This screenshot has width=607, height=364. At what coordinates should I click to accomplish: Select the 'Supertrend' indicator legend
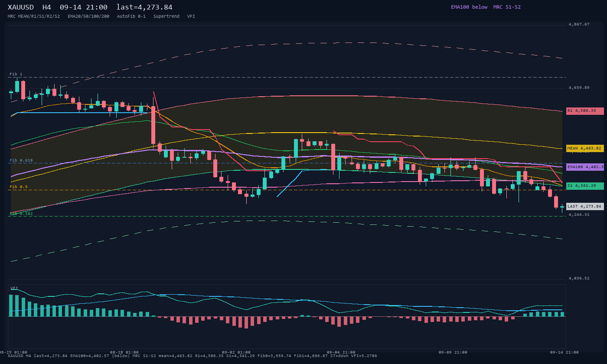pyautogui.click(x=166, y=16)
